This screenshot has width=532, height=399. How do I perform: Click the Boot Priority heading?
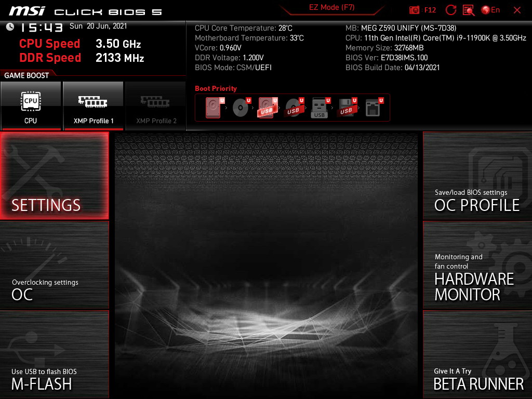(x=216, y=88)
